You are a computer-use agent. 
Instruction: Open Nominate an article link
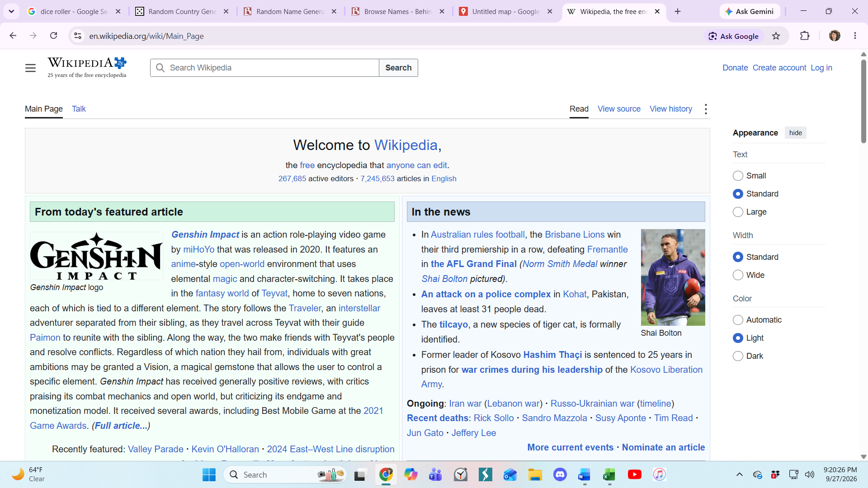(663, 447)
